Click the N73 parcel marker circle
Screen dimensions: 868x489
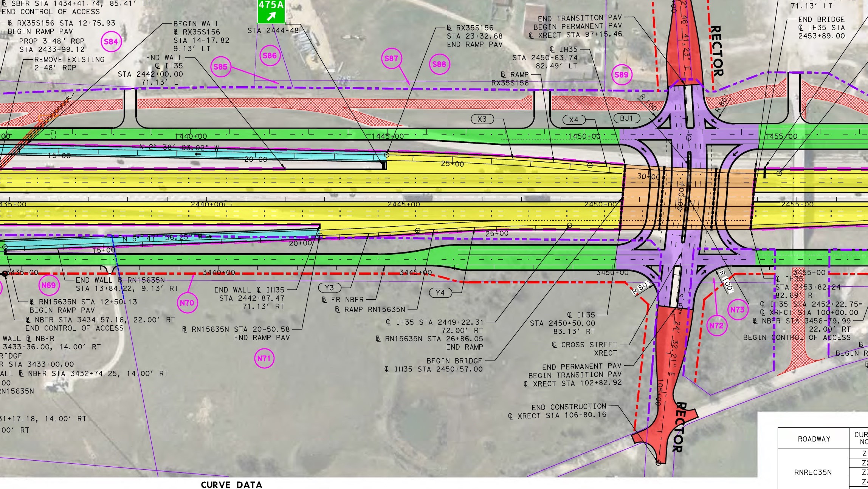738,310
